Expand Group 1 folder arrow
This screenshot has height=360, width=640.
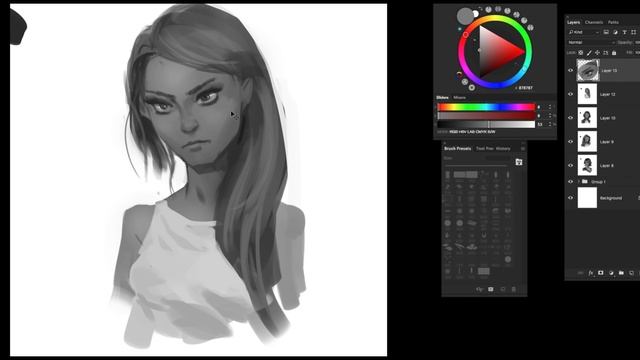pyautogui.click(x=579, y=181)
